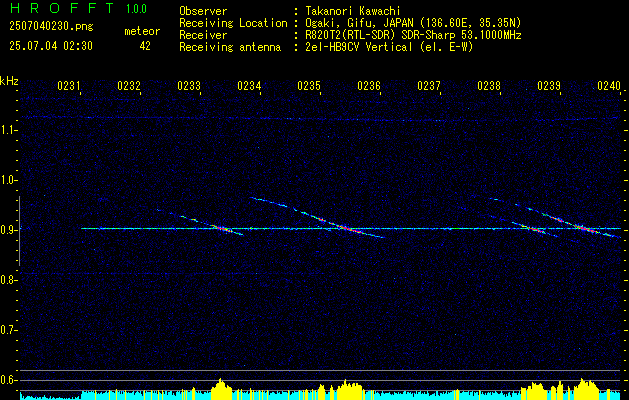Click the version number 1.0.0
Image resolution: width=629 pixels, height=400 pixels.
pyautogui.click(x=136, y=9)
